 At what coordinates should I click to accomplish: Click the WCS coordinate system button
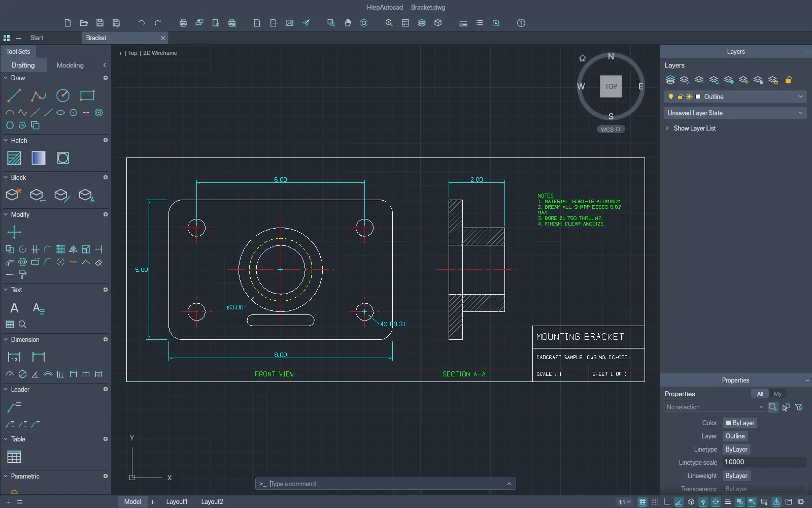(611, 130)
